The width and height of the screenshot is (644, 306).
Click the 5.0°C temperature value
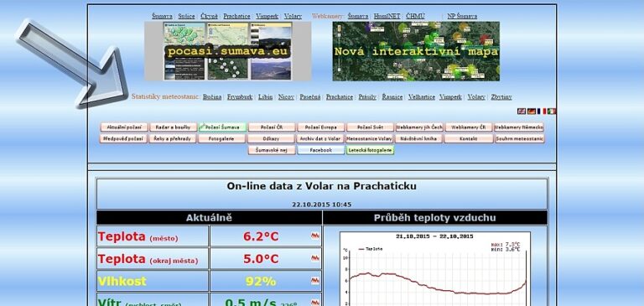point(261,259)
